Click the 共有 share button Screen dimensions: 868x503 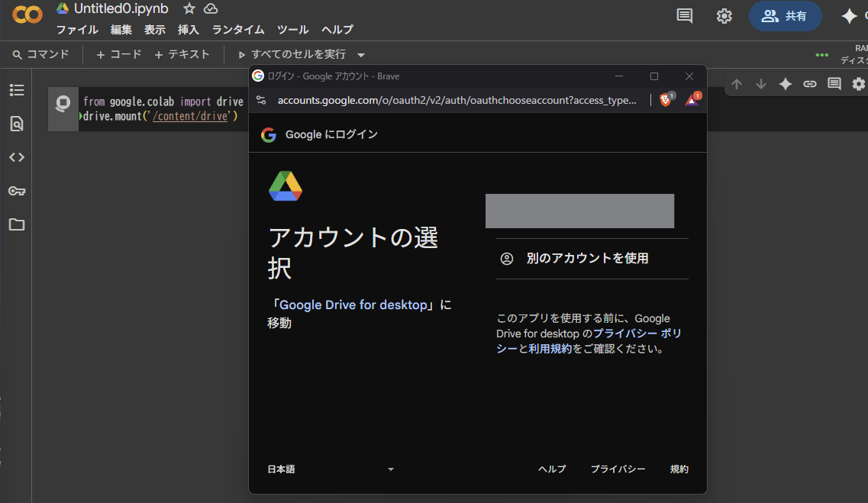pos(785,16)
